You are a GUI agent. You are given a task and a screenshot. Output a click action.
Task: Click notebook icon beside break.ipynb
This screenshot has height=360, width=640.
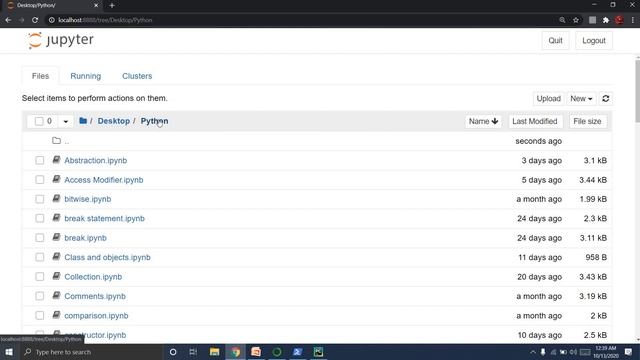(x=56, y=238)
